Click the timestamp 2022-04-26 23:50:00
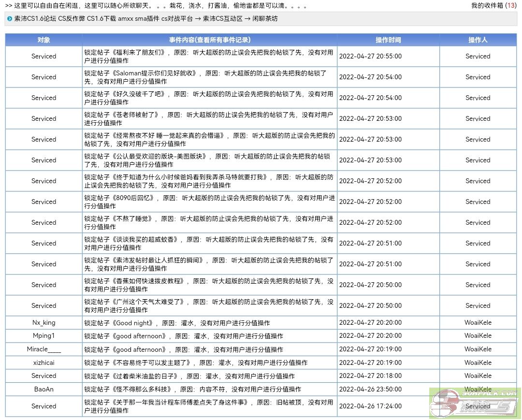 pyautogui.click(x=370, y=390)
